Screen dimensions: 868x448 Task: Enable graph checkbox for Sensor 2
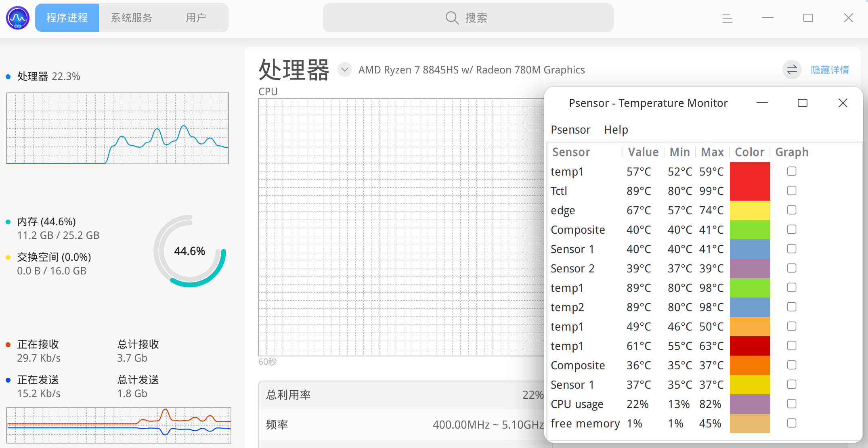pos(792,268)
